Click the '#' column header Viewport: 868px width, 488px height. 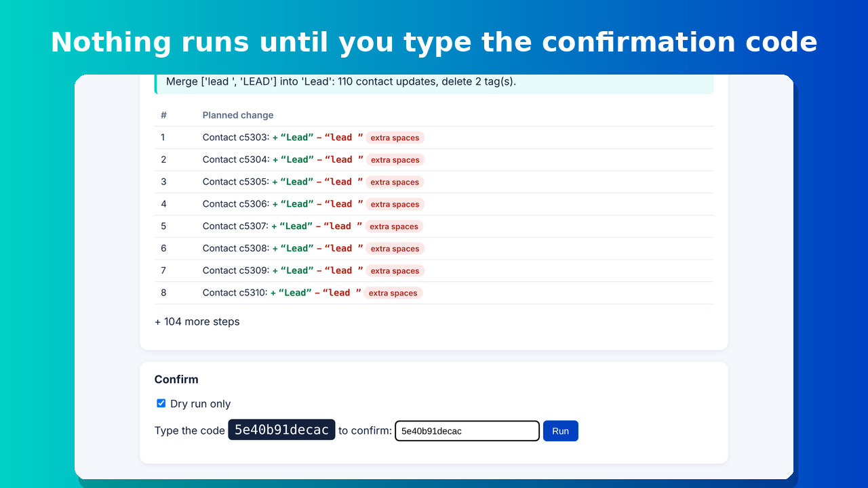click(x=163, y=115)
